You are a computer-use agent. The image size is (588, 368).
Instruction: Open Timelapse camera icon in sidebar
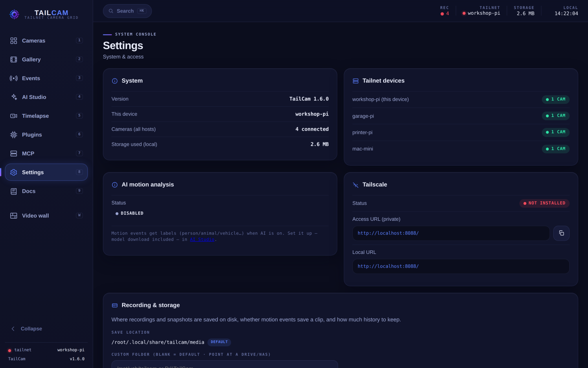tap(14, 116)
